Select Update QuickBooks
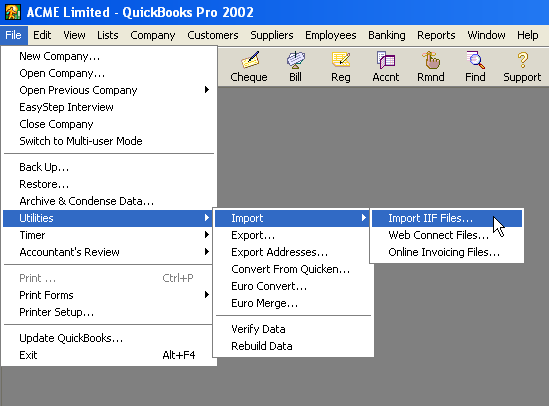 pos(108,338)
